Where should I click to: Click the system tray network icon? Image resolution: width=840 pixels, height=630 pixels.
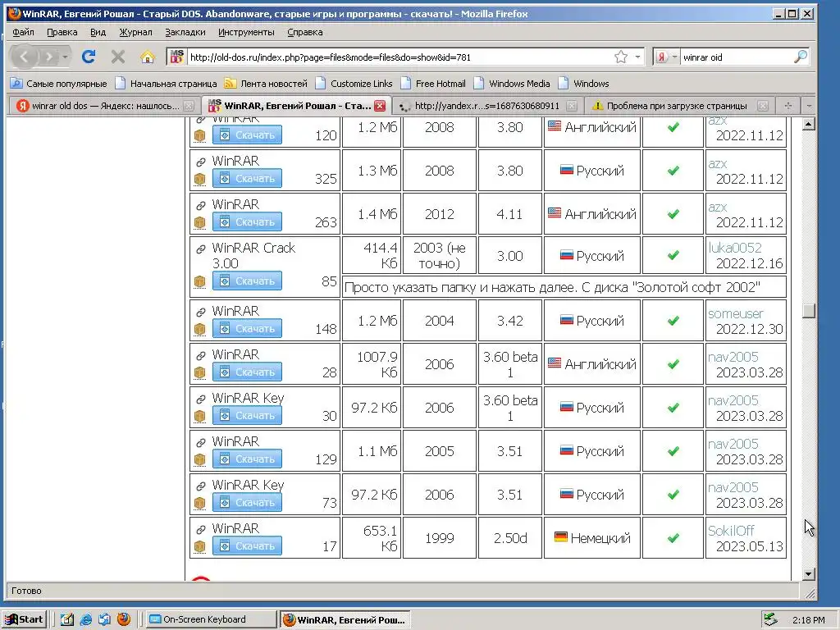770,619
